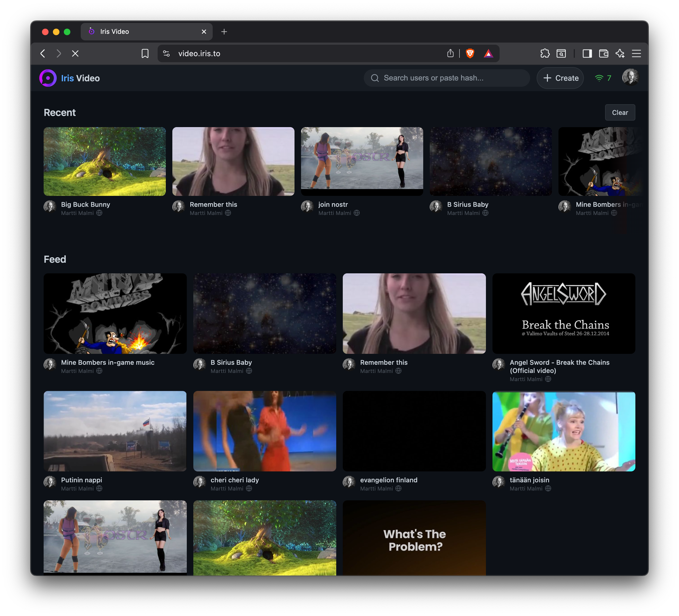Clear the Recent videos list
This screenshot has width=679, height=616.
tap(620, 113)
